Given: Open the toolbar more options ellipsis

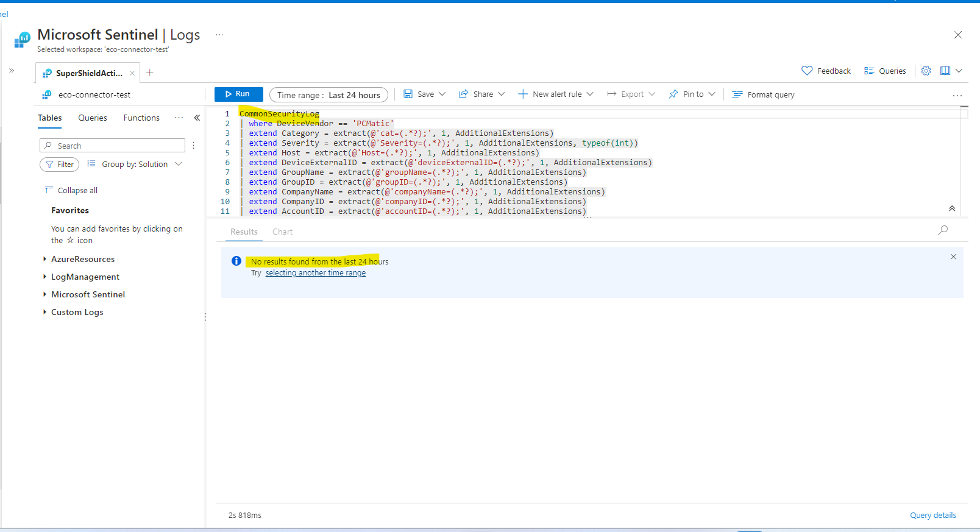Looking at the screenshot, I should point(957,96).
